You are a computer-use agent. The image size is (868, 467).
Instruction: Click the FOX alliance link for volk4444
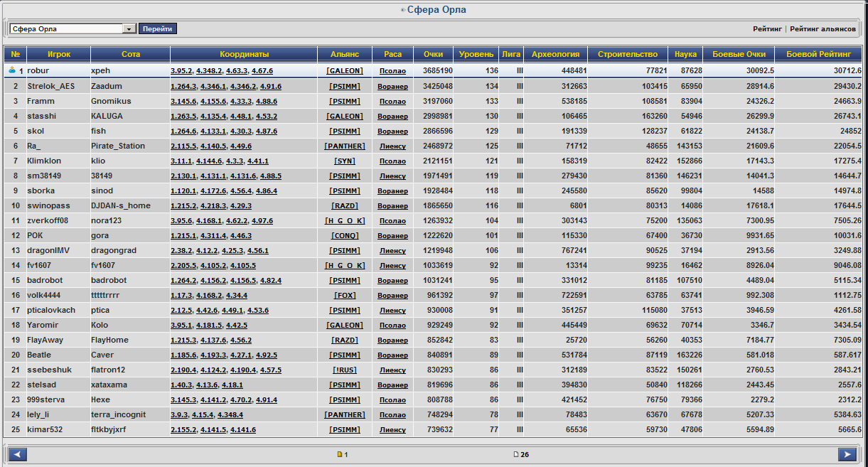(x=345, y=295)
